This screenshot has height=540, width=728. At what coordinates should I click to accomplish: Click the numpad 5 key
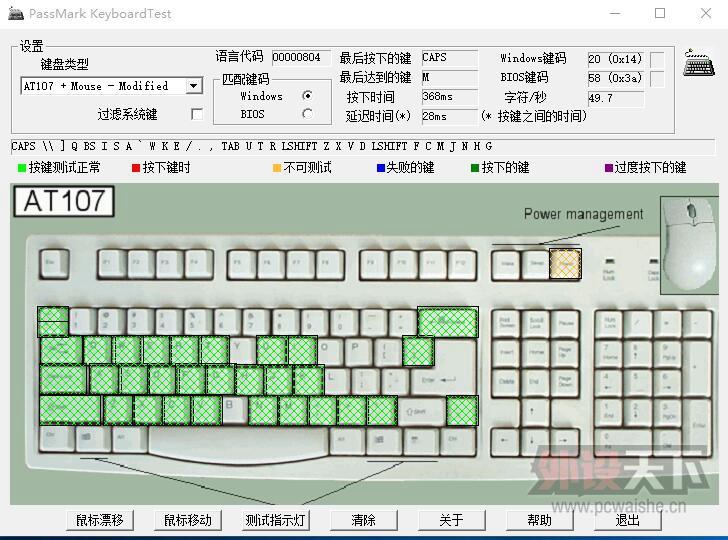click(x=638, y=383)
